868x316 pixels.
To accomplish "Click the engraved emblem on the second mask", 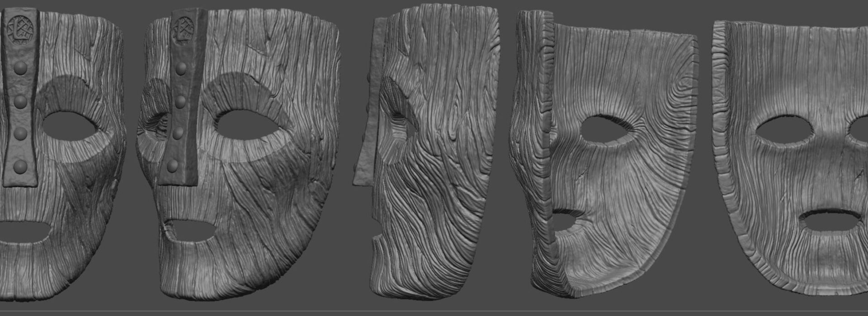I will (184, 28).
